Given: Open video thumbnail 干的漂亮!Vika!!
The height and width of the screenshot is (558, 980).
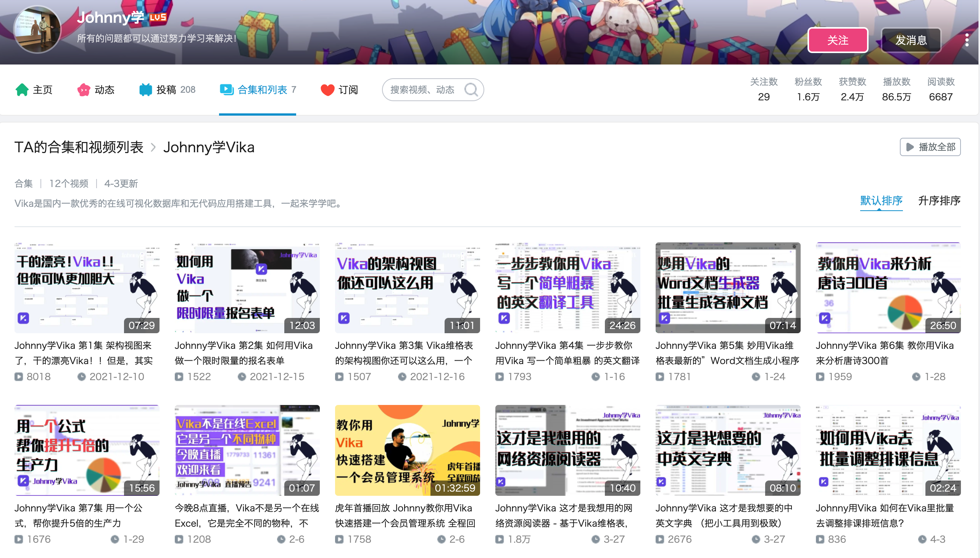Looking at the screenshot, I should pos(87,288).
